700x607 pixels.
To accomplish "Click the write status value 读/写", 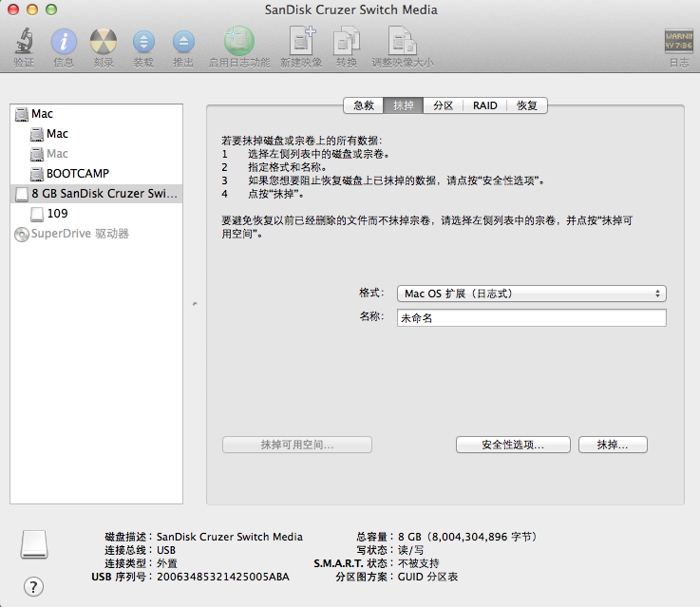I will pos(410,550).
